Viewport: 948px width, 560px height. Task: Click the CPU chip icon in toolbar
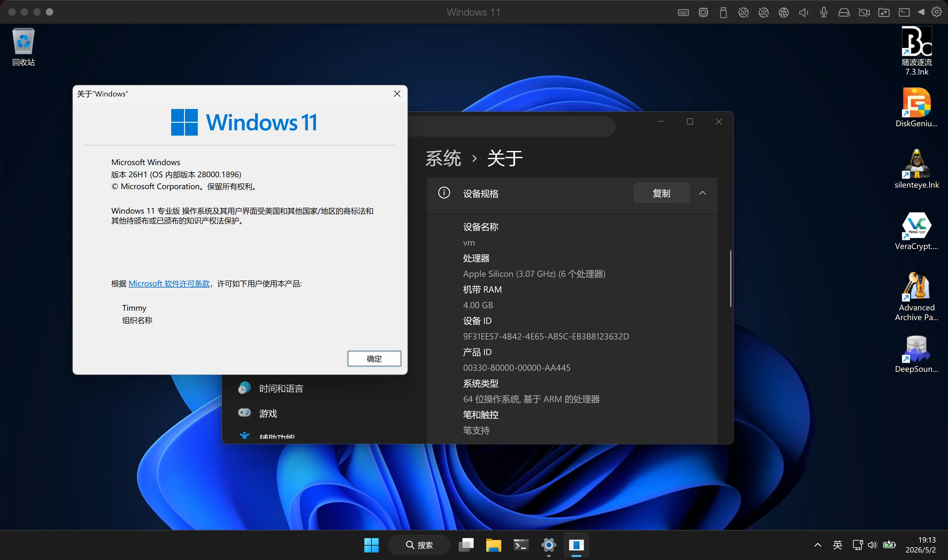[703, 13]
